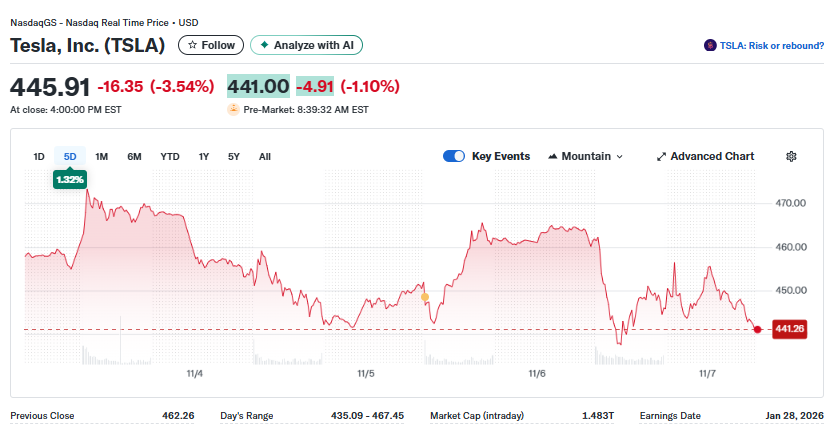This screenshot has height=432, width=837.
Task: Switch to the 1M time range
Action: (x=102, y=156)
